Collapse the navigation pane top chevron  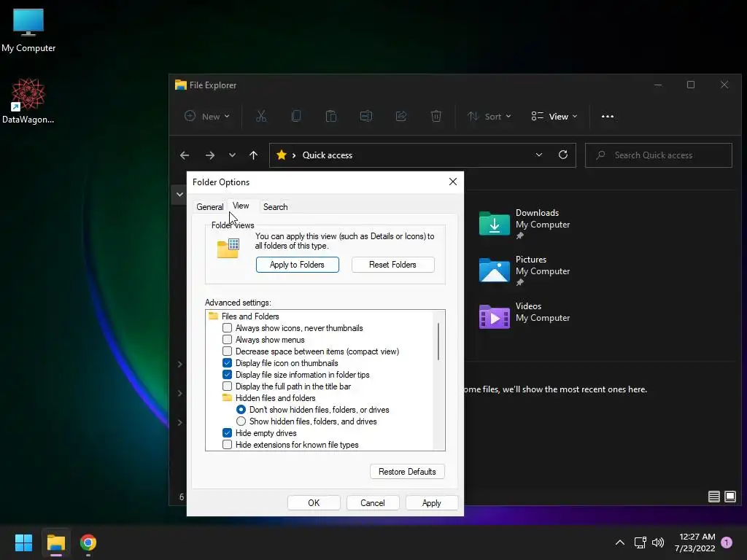[179, 194]
